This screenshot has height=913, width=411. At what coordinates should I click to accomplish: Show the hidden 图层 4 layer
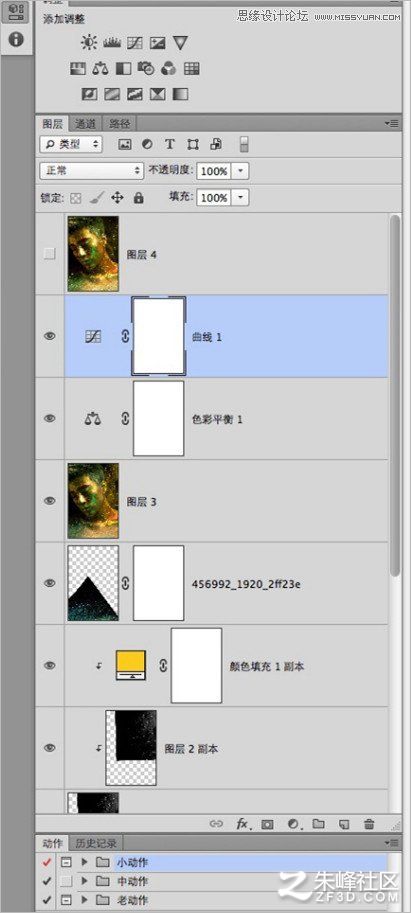point(50,254)
